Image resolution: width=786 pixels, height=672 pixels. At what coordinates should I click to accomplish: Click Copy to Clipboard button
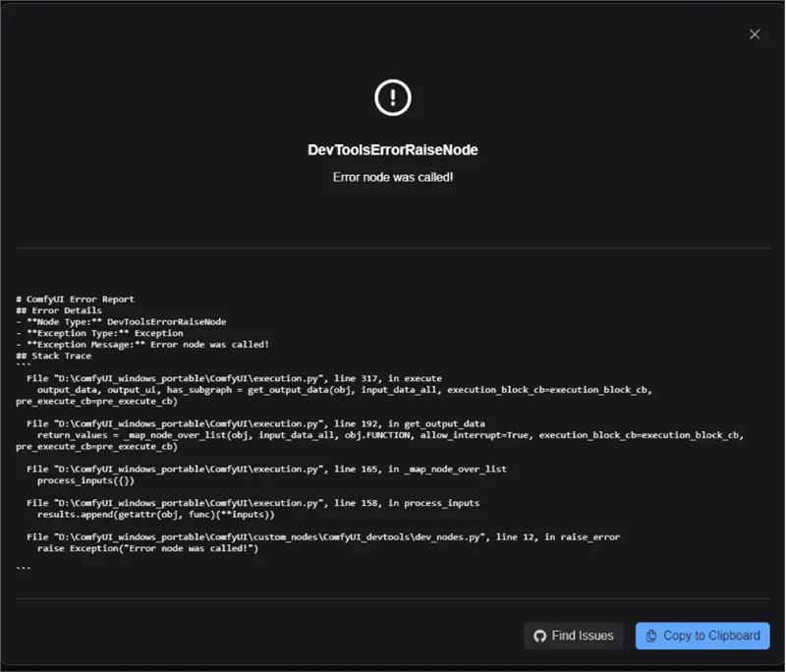pos(702,636)
